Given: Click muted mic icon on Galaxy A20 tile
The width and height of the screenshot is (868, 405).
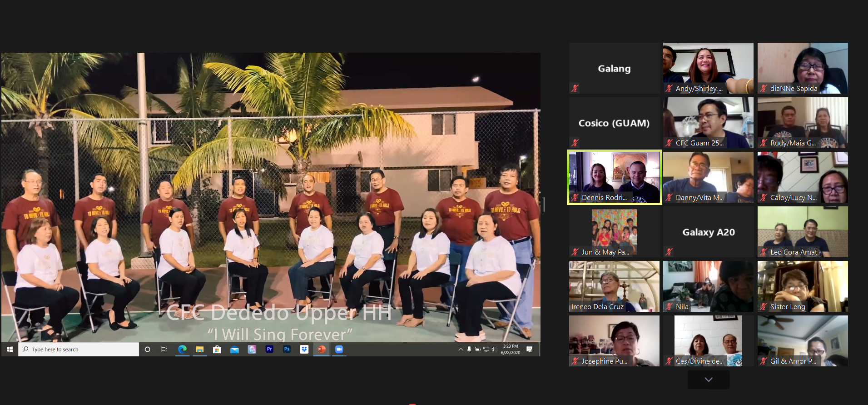Looking at the screenshot, I should click(669, 252).
